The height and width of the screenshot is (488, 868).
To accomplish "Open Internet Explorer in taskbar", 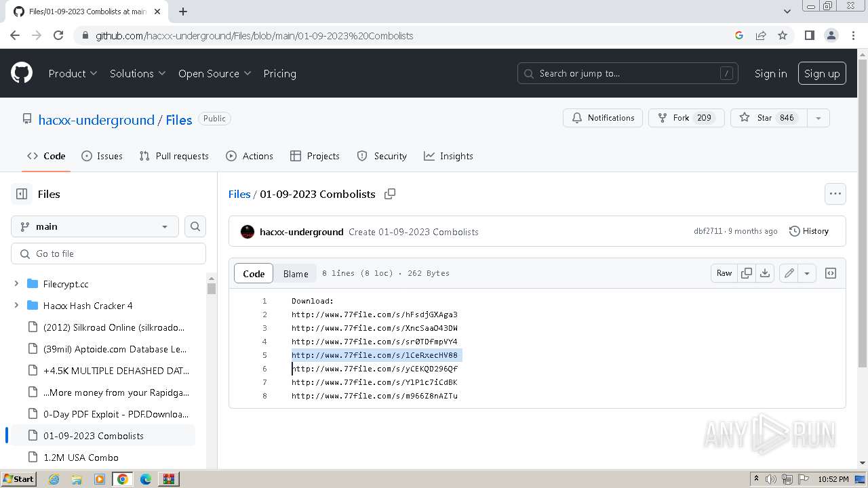I will (x=54, y=479).
